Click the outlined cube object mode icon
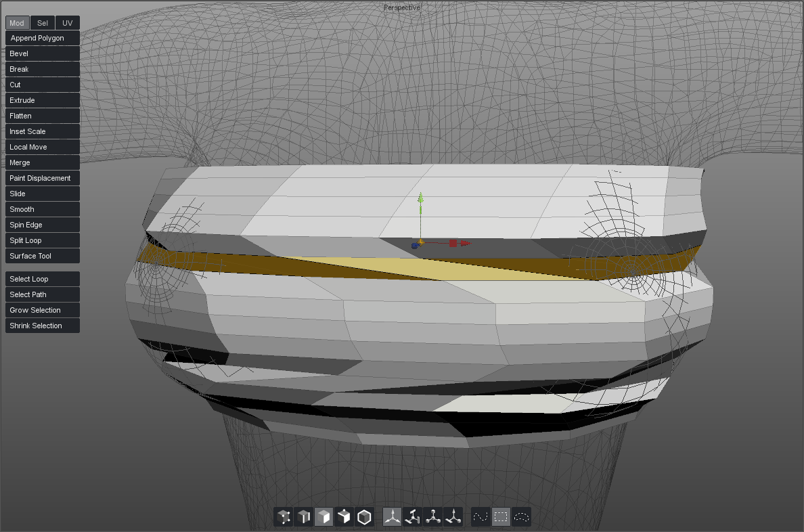 click(365, 518)
